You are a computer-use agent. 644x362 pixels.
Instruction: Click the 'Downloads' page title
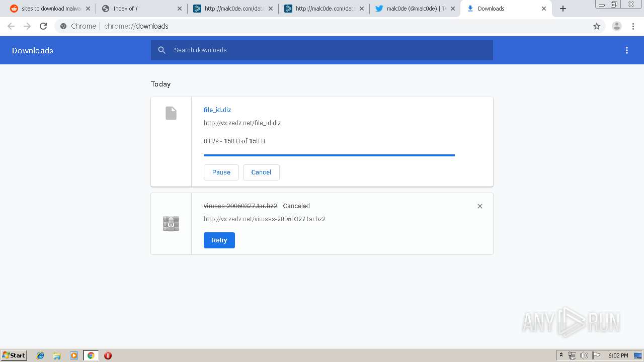[33, 50]
